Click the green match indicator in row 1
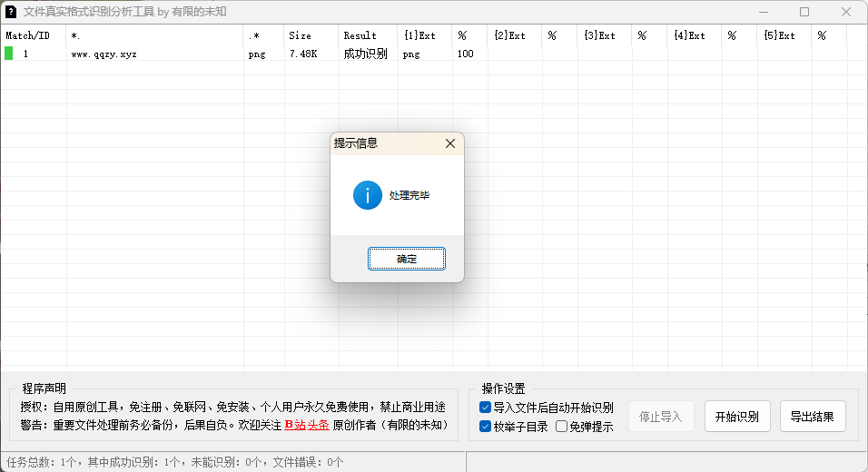Image resolution: width=868 pixels, height=472 pixels. tap(9, 54)
